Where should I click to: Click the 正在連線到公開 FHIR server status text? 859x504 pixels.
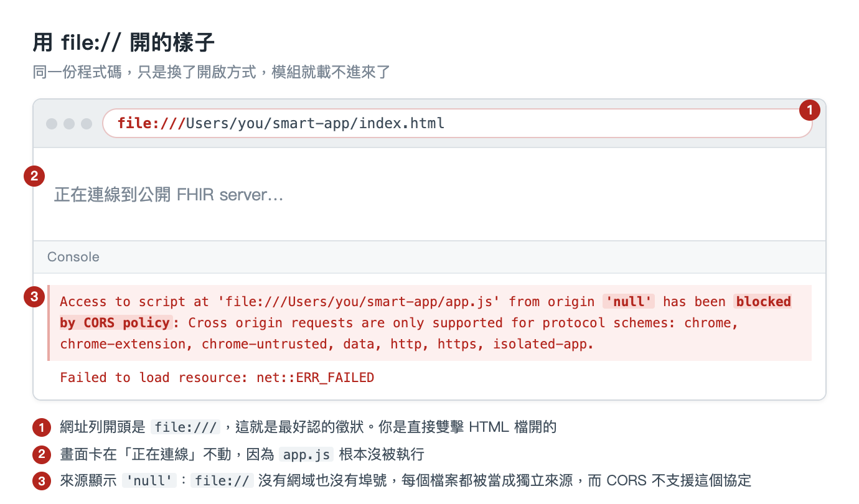pyautogui.click(x=169, y=195)
